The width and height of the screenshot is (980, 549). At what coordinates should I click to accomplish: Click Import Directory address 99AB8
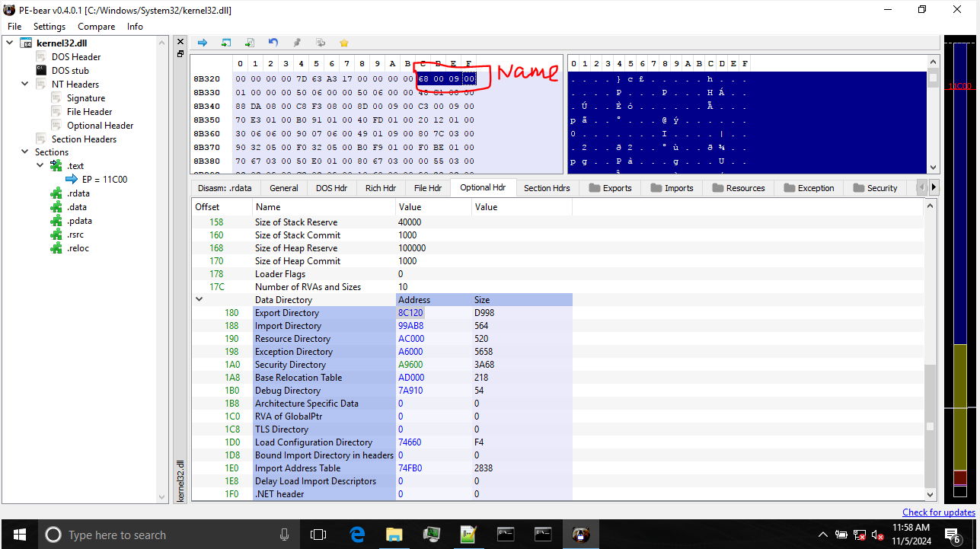coord(411,326)
